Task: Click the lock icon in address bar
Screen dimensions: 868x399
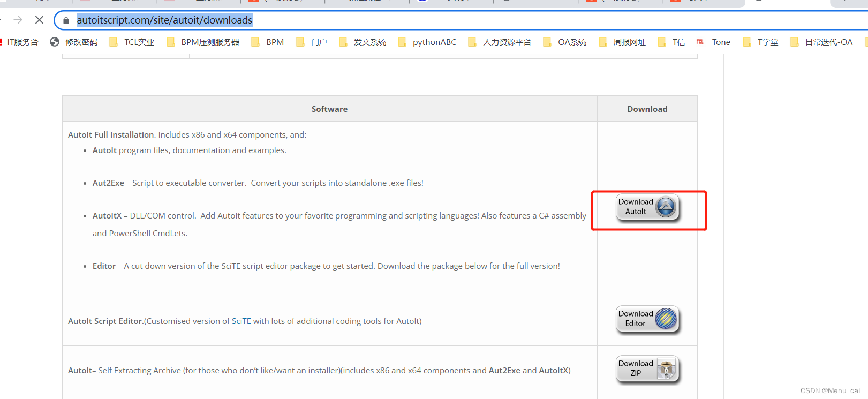Action: tap(66, 20)
